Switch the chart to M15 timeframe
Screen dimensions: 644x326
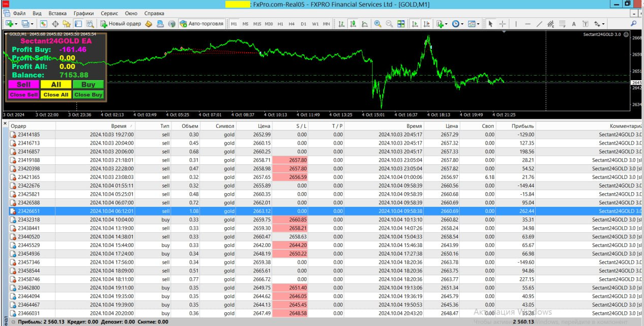[x=257, y=24]
